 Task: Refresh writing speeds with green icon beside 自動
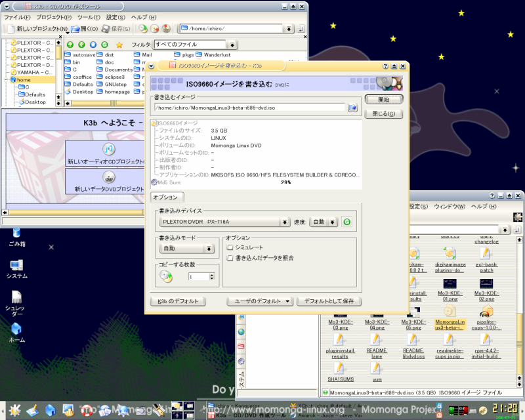pyautogui.click(x=347, y=222)
